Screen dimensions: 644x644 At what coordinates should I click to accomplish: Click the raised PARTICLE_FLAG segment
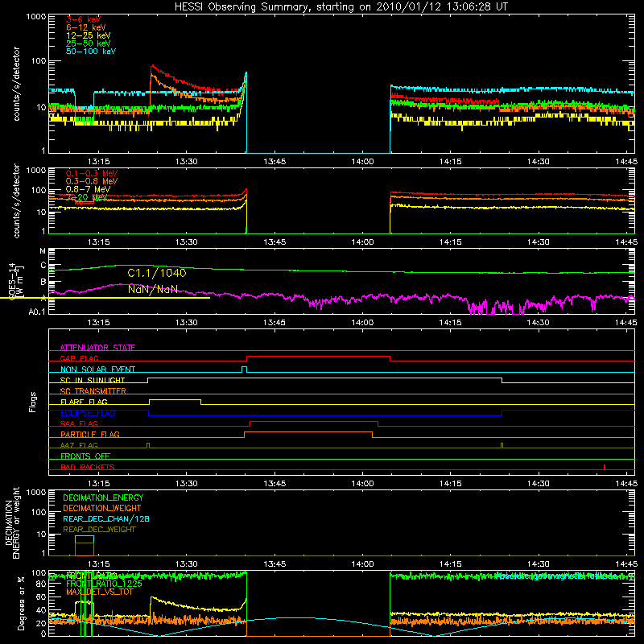click(x=308, y=432)
